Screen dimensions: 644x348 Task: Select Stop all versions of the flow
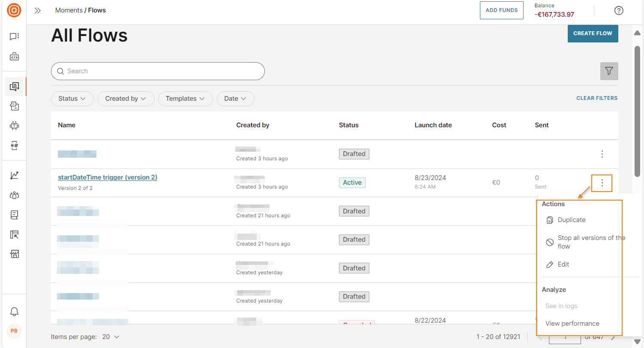click(x=591, y=242)
